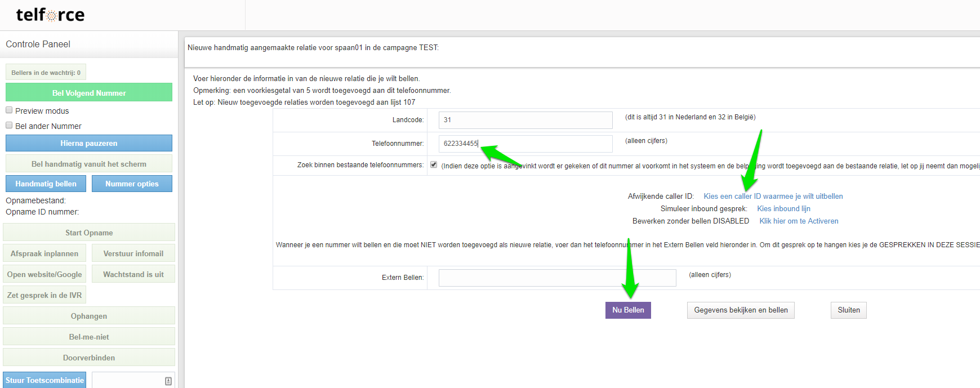The image size is (980, 388).
Task: Choose Kies inbound lijn link
Action: (x=783, y=209)
